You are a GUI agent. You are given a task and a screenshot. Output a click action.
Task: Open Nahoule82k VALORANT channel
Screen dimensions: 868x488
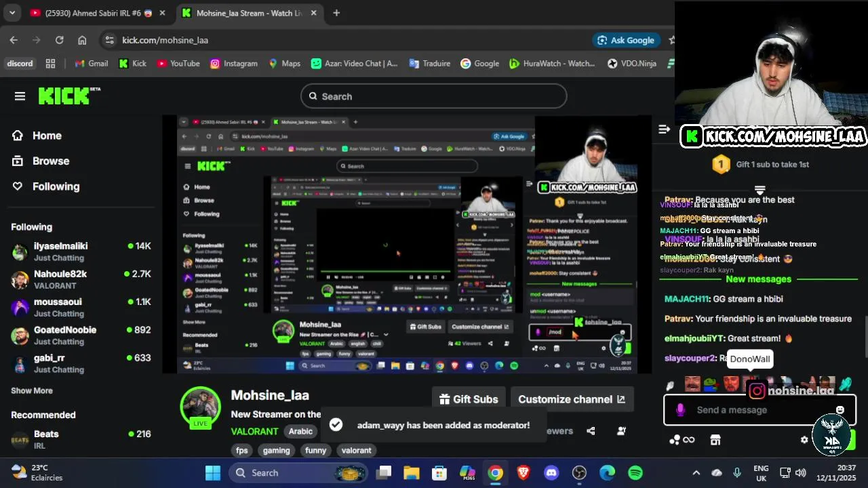click(81, 279)
